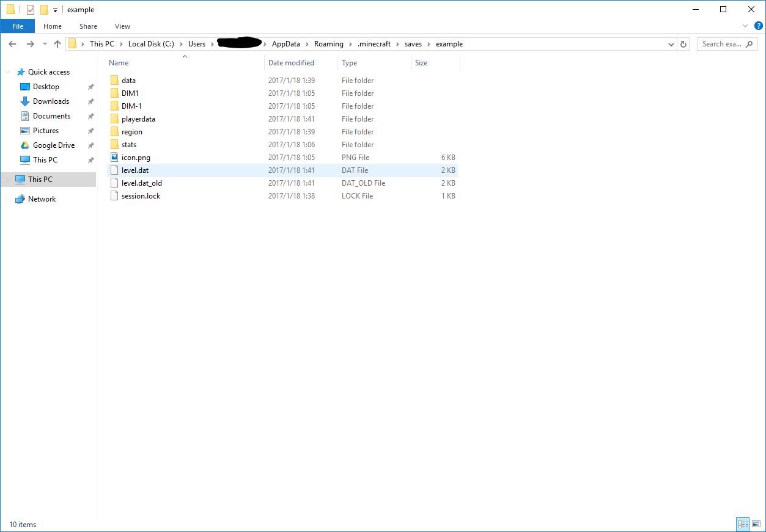Click the search box magnifier icon

pyautogui.click(x=750, y=44)
